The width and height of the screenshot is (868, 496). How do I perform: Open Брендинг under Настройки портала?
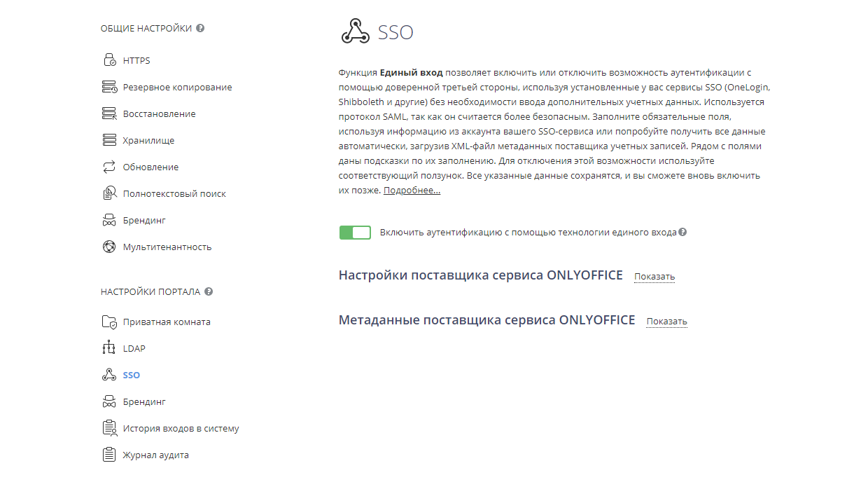point(144,401)
